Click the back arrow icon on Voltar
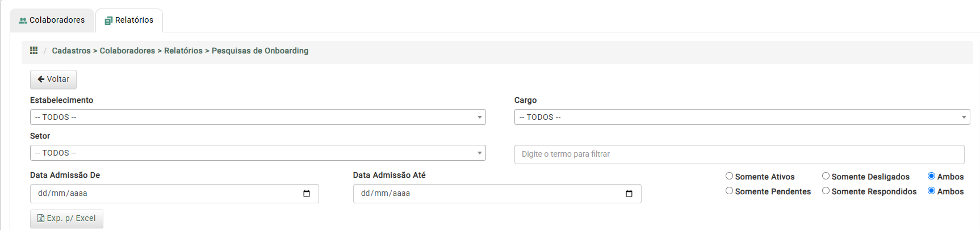Viewport: 980px width, 230px height. click(41, 79)
